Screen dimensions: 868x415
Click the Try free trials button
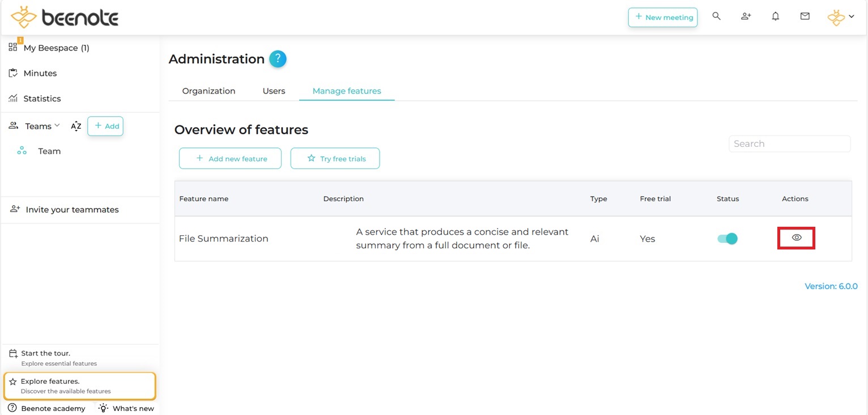pos(335,159)
